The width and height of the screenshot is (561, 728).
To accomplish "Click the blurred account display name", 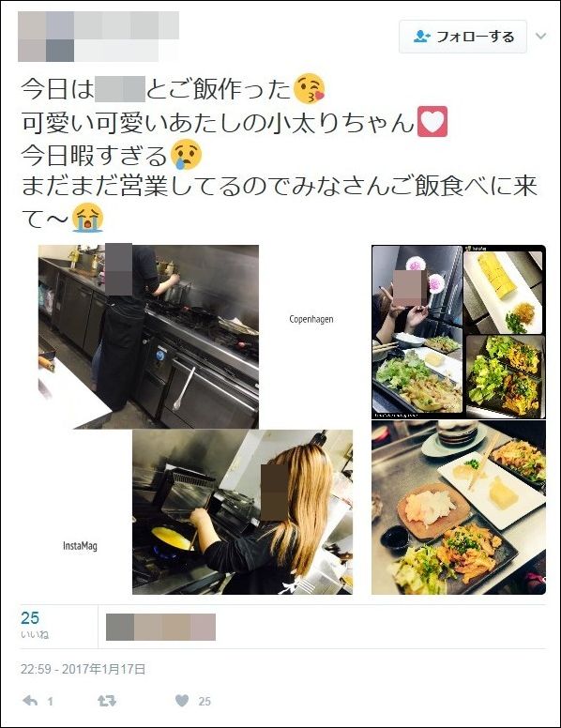I will pos(127,25).
